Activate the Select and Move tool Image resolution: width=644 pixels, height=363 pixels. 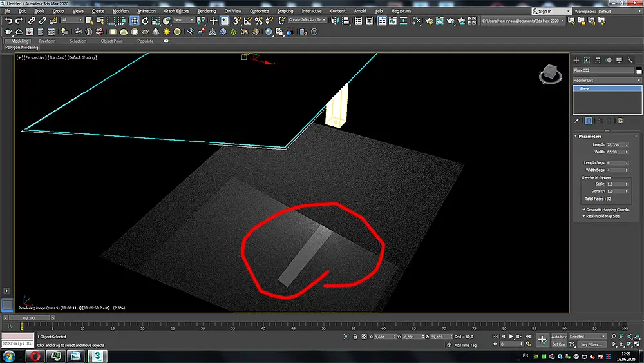135,20
